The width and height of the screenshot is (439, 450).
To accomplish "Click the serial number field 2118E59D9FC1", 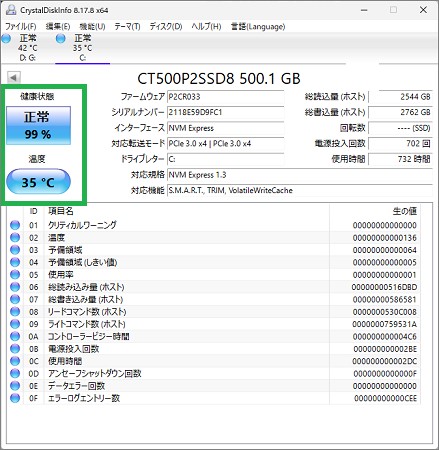I will pyautogui.click(x=225, y=112).
